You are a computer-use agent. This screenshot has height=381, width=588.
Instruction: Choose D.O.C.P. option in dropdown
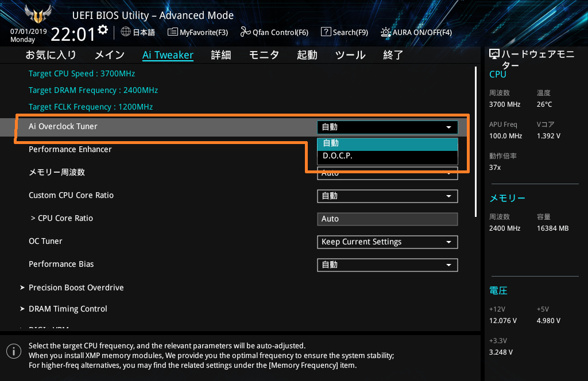click(388, 156)
